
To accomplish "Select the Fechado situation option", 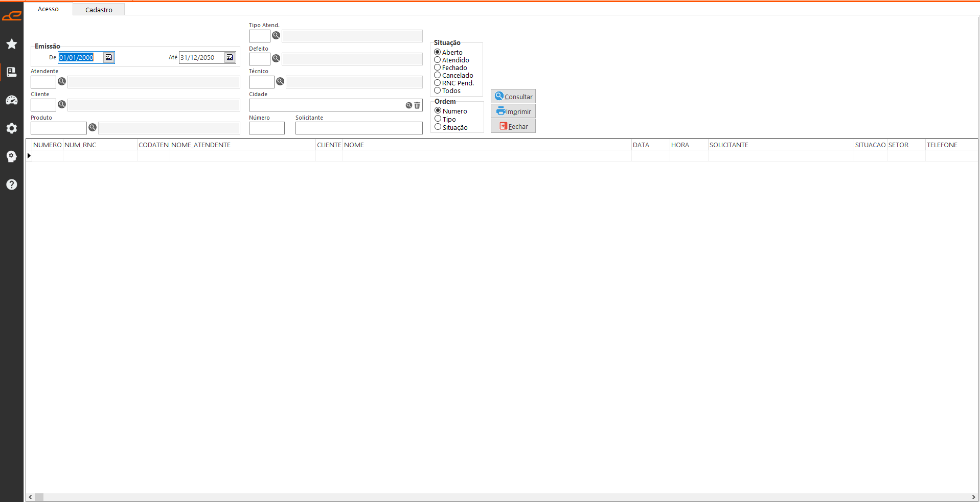I will point(438,67).
